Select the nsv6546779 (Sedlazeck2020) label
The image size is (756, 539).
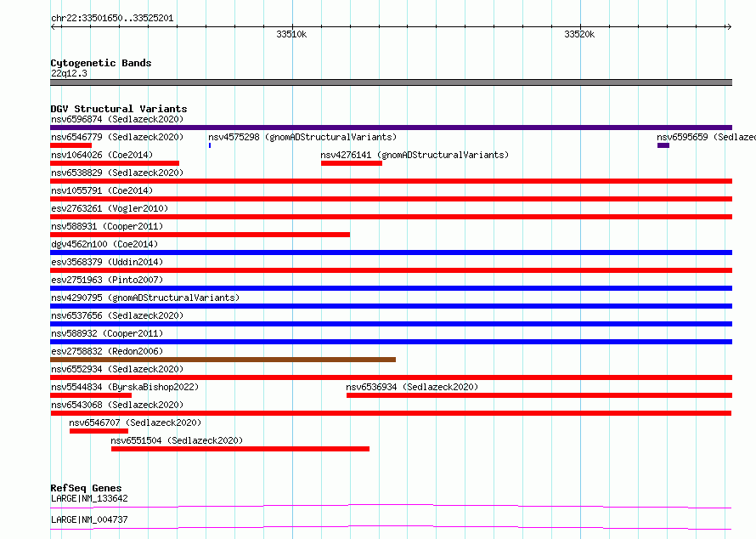click(117, 137)
